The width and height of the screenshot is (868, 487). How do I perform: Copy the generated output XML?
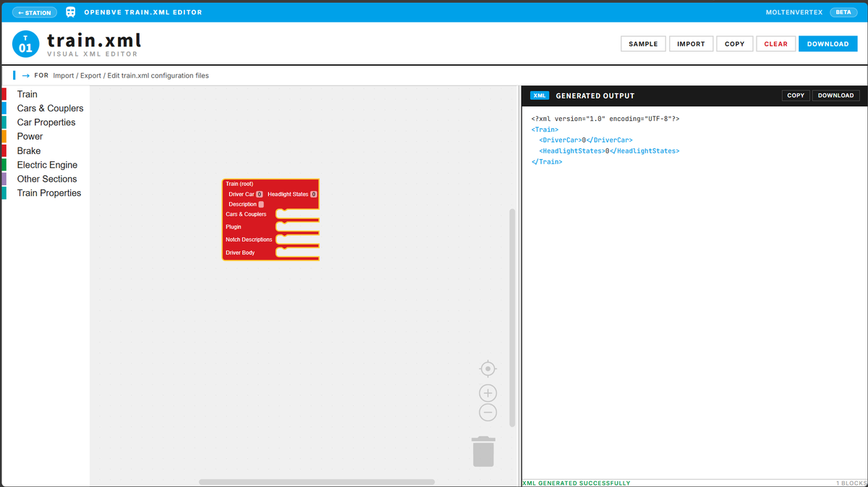pos(796,96)
